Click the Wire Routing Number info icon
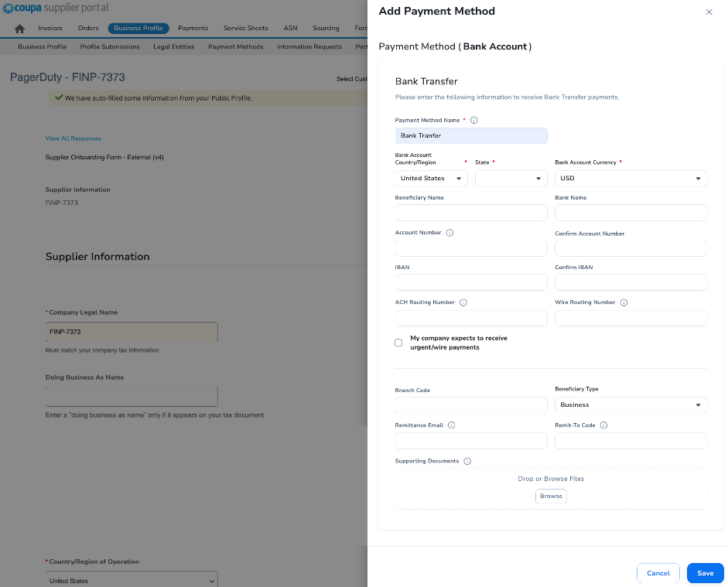 [624, 302]
